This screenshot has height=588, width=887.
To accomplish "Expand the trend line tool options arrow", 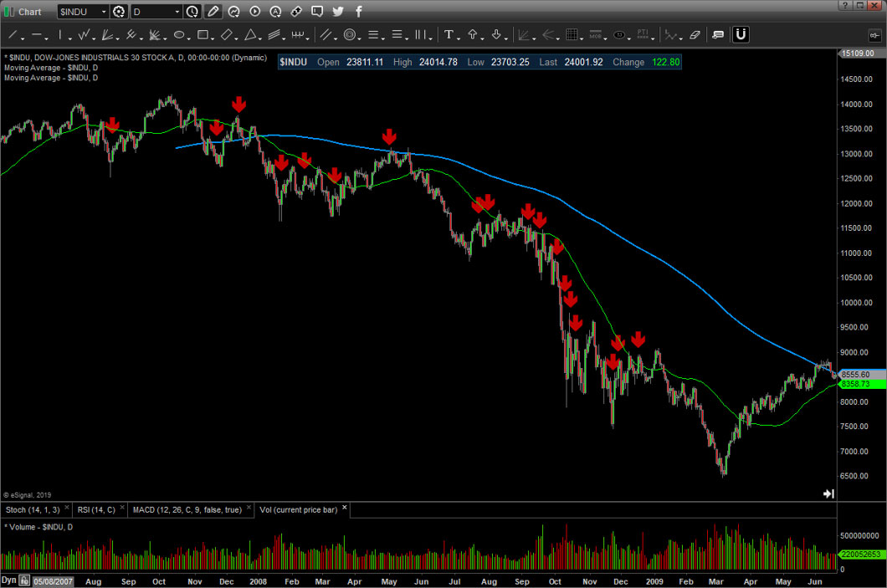I will (x=23, y=38).
